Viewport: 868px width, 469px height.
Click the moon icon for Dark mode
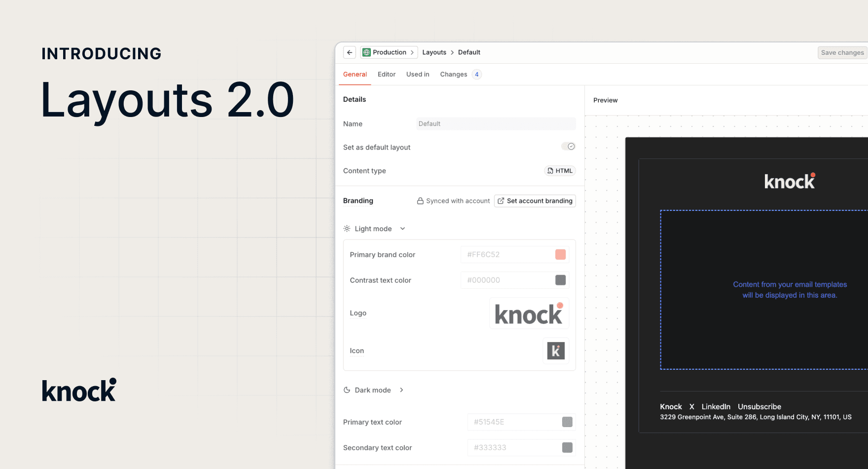click(x=347, y=390)
